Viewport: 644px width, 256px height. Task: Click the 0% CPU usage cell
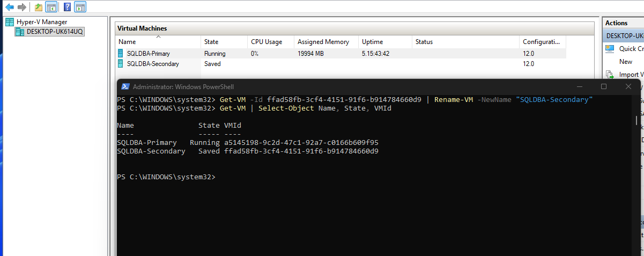(255, 54)
